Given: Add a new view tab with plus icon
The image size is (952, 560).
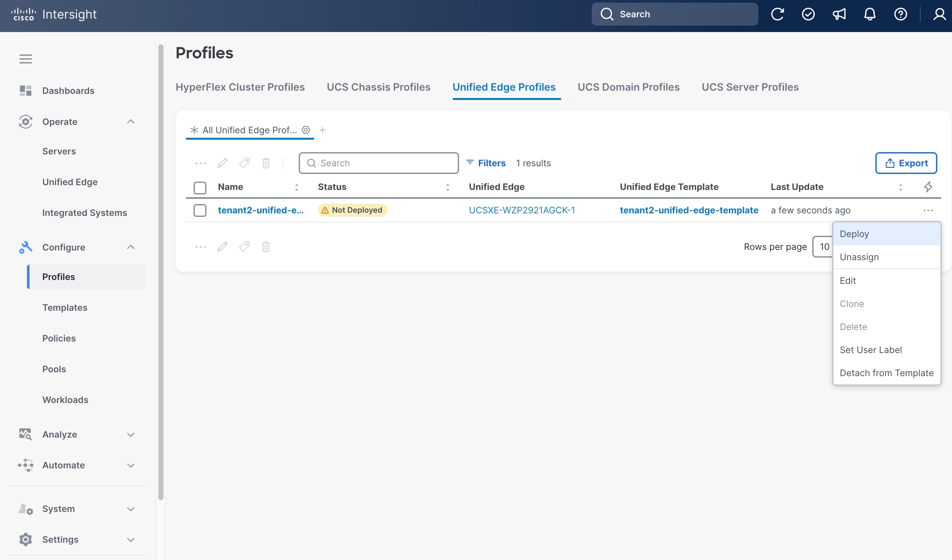Looking at the screenshot, I should (x=322, y=130).
